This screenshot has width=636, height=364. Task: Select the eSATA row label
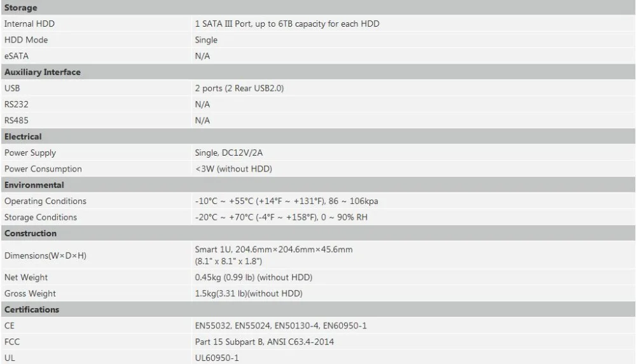pos(17,56)
